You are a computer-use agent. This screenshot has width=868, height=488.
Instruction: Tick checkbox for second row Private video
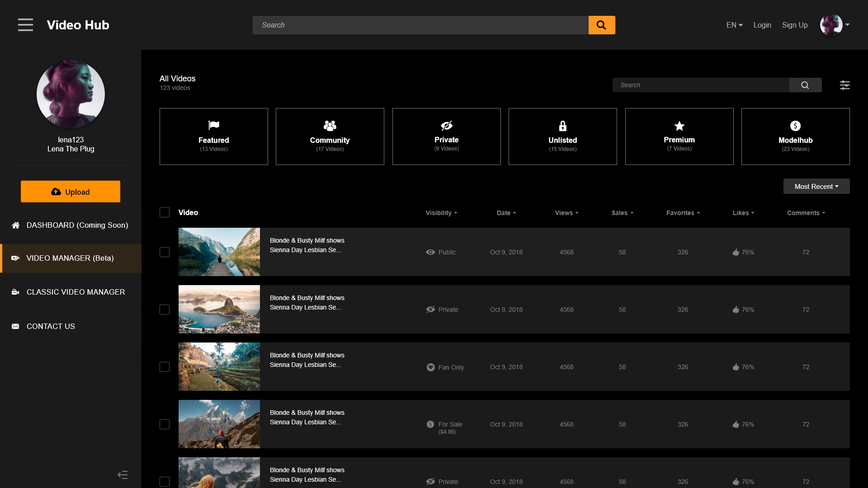[165, 310]
